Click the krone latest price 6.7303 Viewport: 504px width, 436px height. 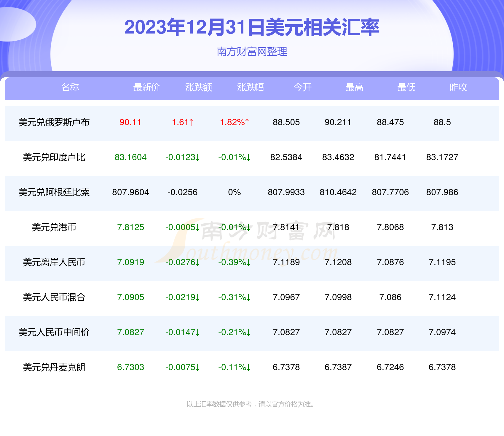pyautogui.click(x=131, y=367)
